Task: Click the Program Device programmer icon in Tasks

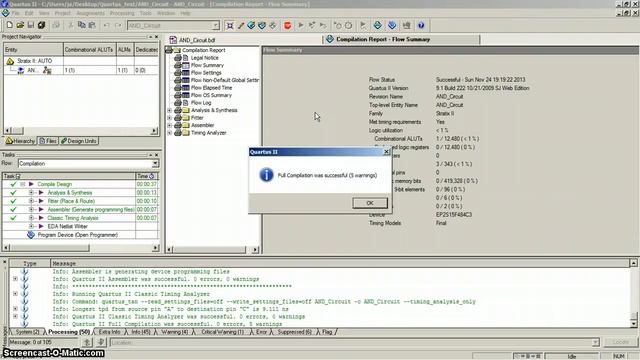Action: [31, 235]
